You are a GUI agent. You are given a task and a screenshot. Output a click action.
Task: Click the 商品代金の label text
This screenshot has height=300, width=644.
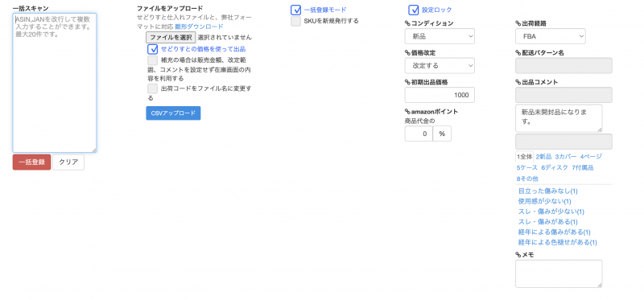(419, 121)
